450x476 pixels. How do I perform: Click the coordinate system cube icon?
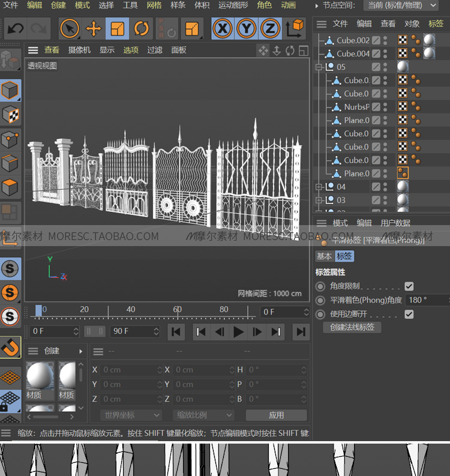pos(295,28)
